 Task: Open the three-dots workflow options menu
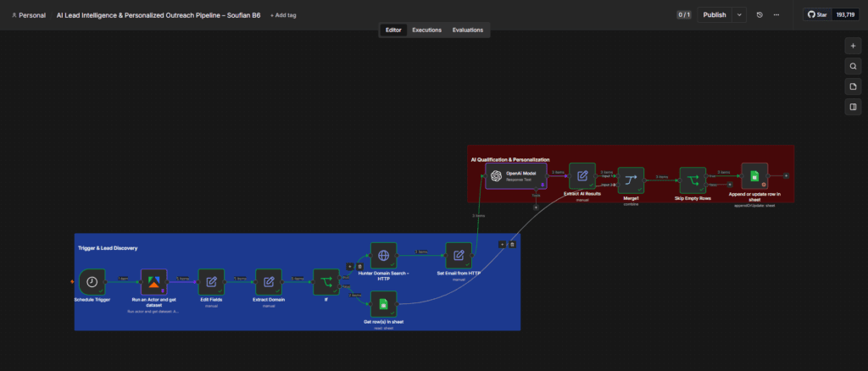click(x=776, y=15)
